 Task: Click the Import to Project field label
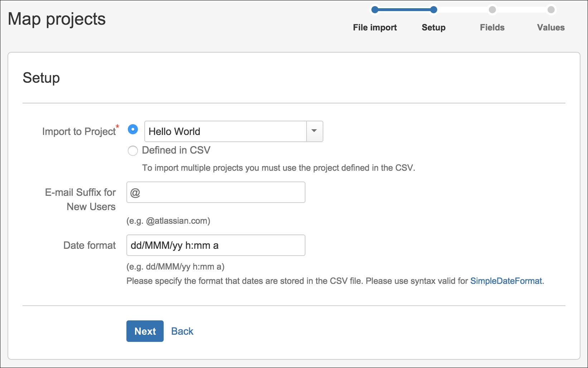click(x=79, y=132)
